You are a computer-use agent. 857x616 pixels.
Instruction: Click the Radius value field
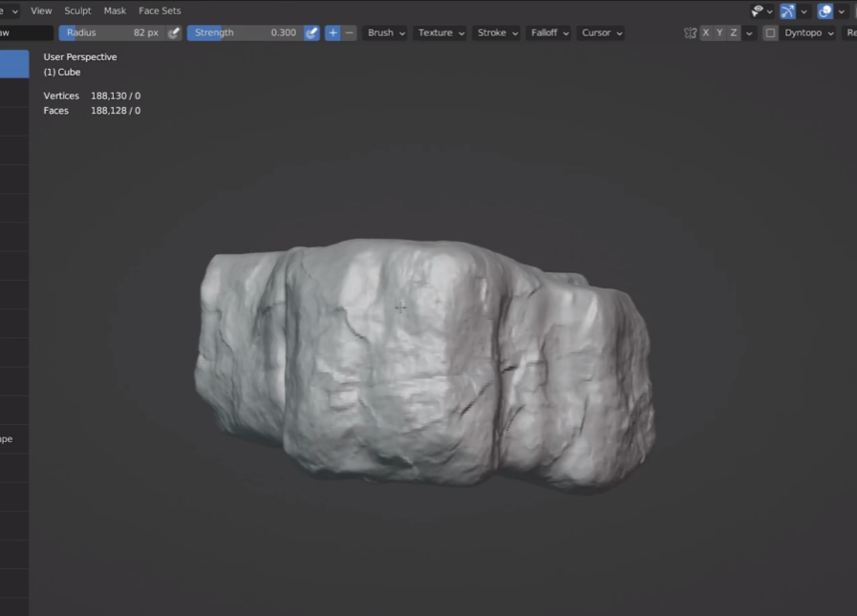pos(113,32)
